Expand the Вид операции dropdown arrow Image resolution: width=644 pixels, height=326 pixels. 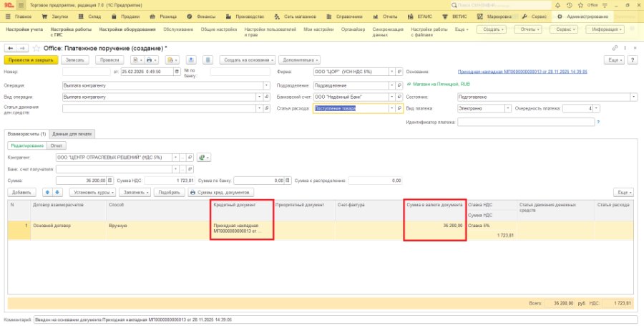259,97
